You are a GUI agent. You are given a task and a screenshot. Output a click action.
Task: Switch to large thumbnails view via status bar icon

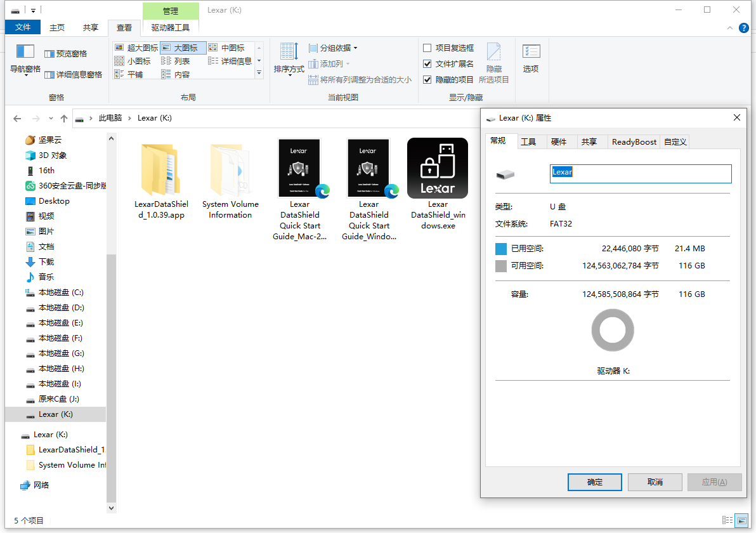[741, 520]
